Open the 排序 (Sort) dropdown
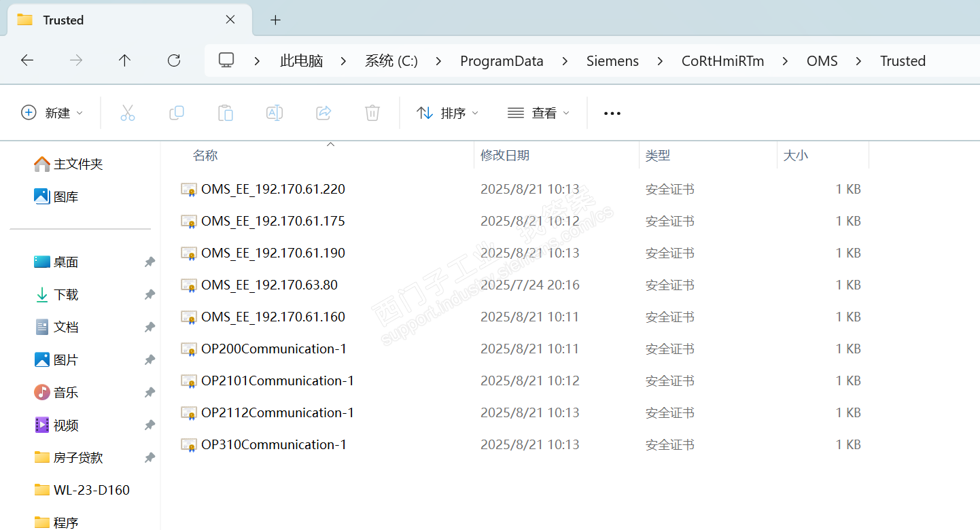 (447, 113)
